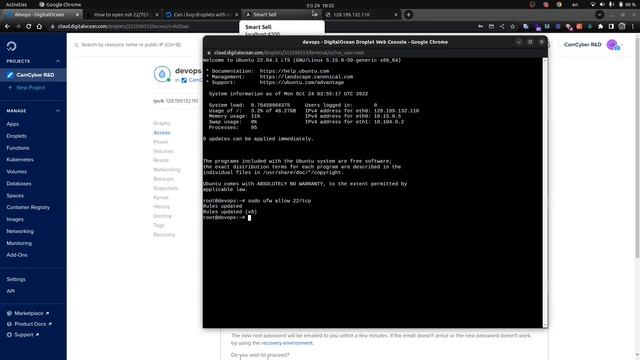Collapse the PROJECTS section

coord(58,61)
